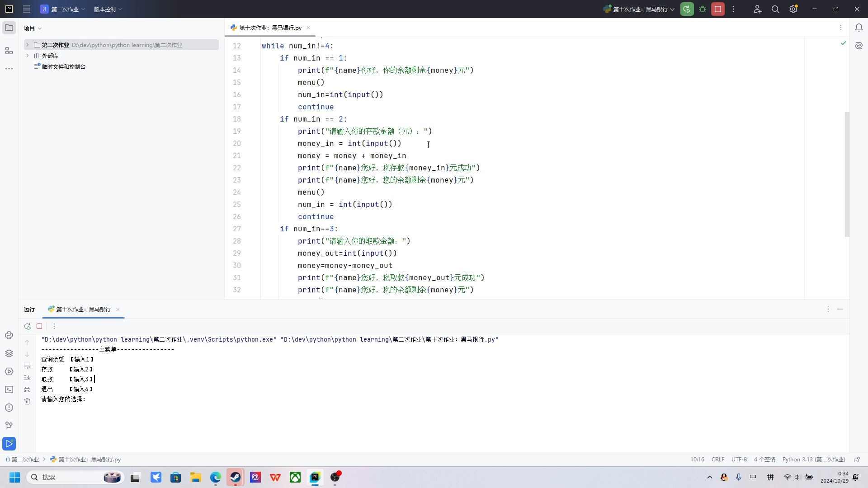Select the Run tool window button
The image size is (868, 488).
tap(9, 444)
